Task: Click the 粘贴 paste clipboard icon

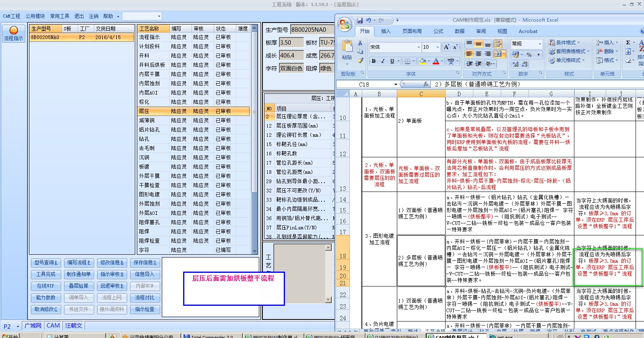Action: pos(347,46)
